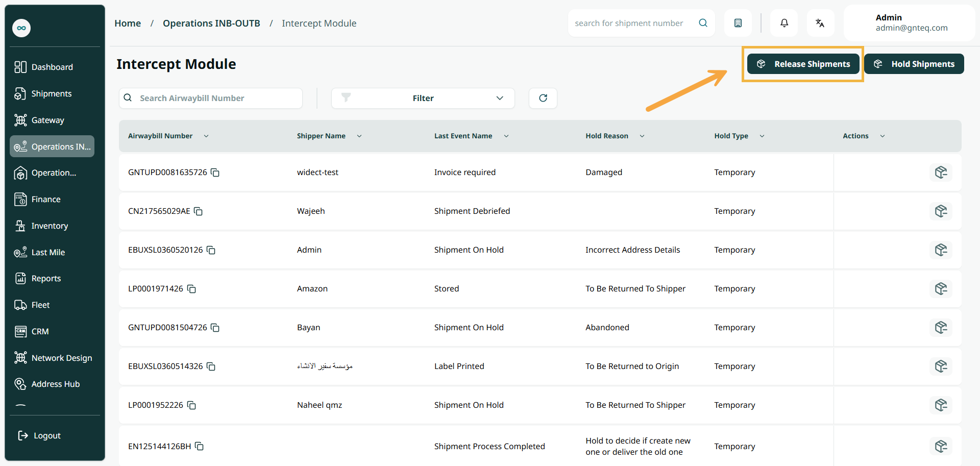The width and height of the screenshot is (980, 466).
Task: Go to Fleet in sidebar
Action: click(x=52, y=305)
